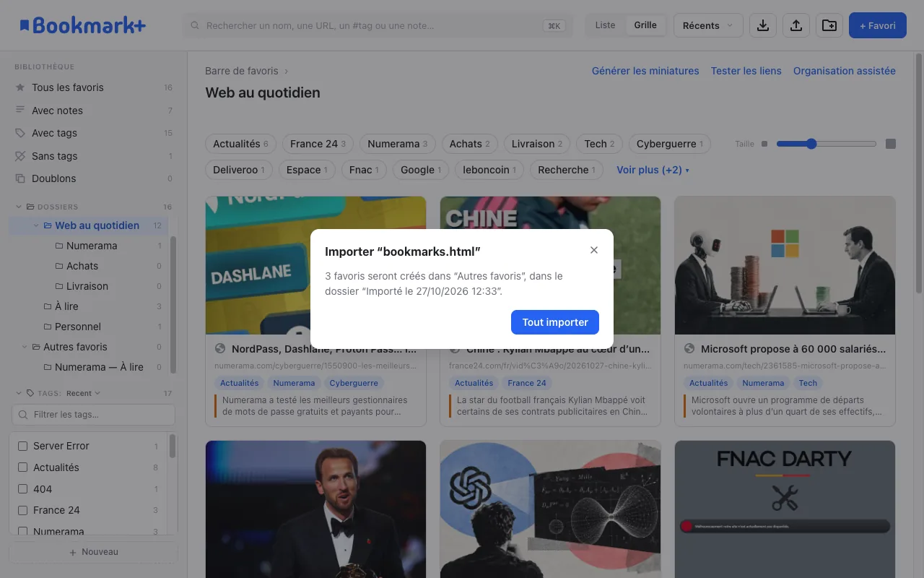924x578 pixels.
Task: Filter by the Deliveroo tag chip
Action: click(238, 170)
